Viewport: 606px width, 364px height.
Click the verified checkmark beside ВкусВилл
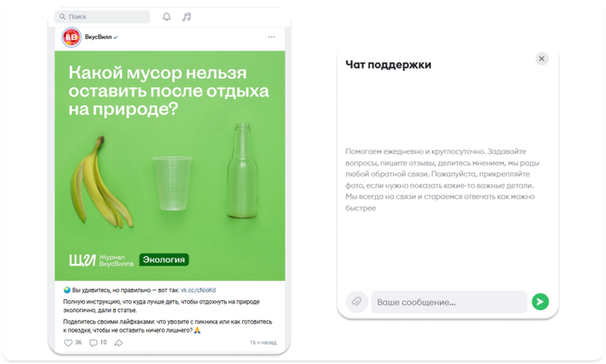click(x=115, y=37)
